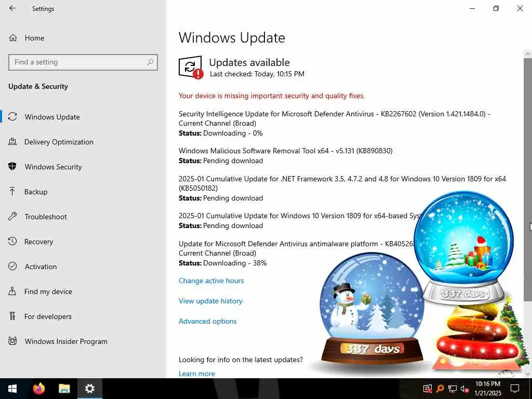Click the KB5050182 .NET Framework update entry

[342, 183]
